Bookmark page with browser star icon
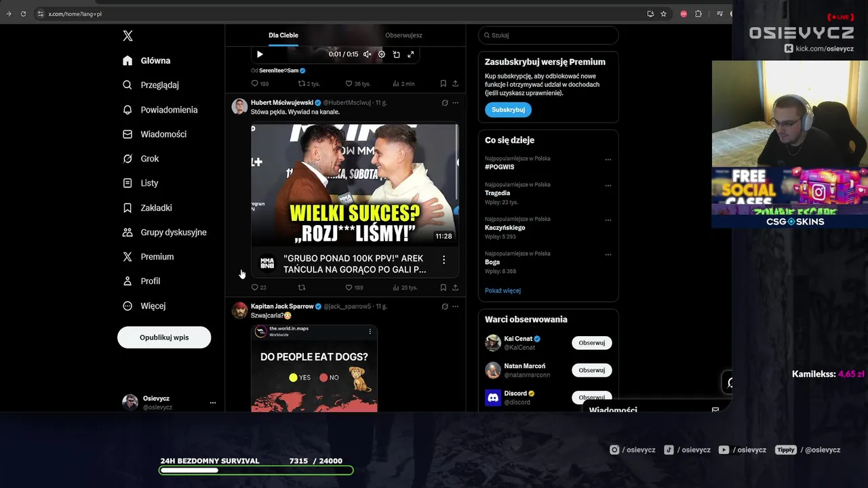 pyautogui.click(x=663, y=14)
